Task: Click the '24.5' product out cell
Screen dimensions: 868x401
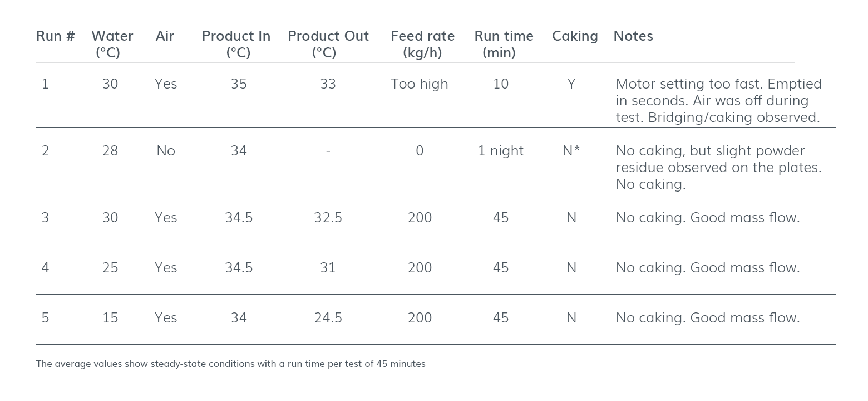Action: point(328,318)
